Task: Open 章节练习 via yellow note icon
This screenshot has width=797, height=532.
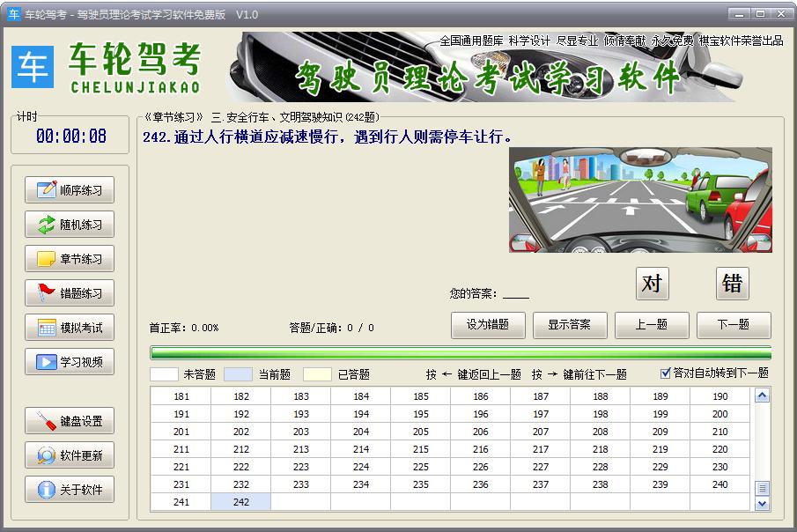Action: [x=46, y=259]
